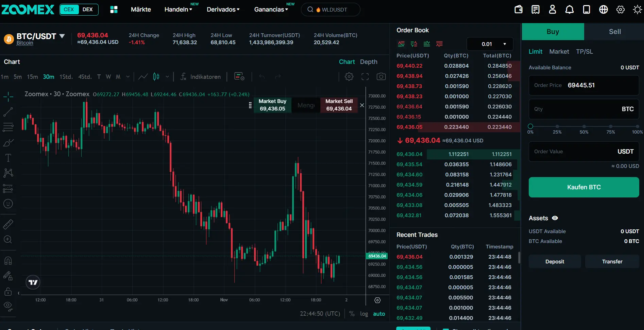Select the Market order tab
Viewport: 644px width, 330px height.
559,52
